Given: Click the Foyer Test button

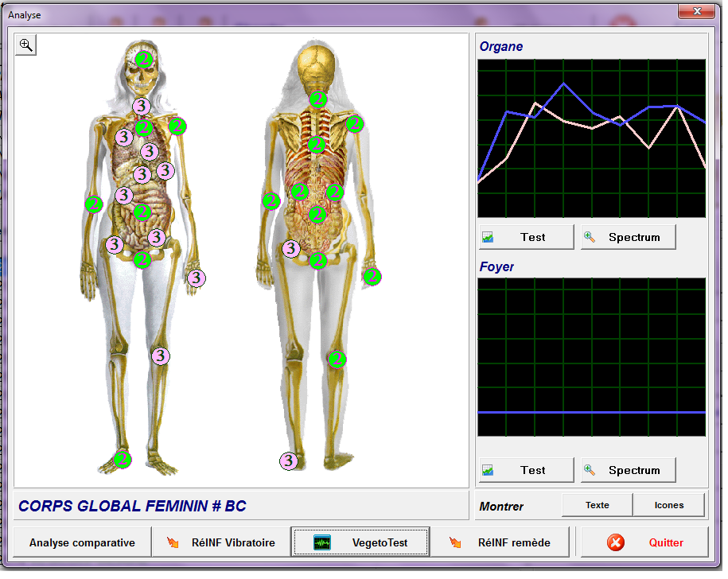Looking at the screenshot, I should [x=527, y=471].
